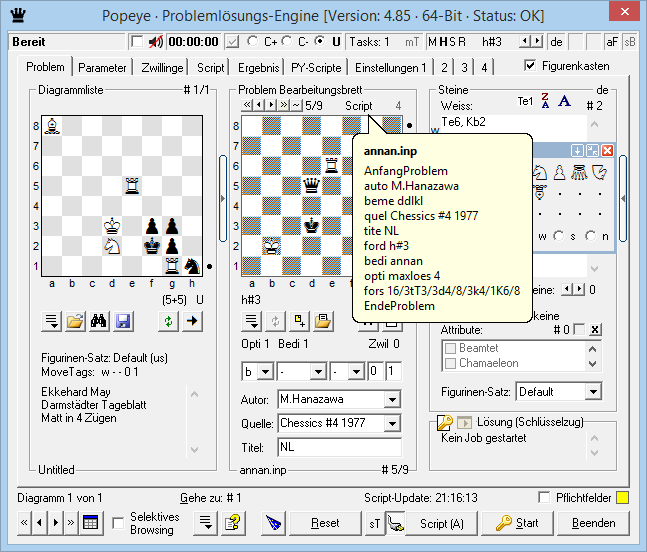The width and height of the screenshot is (647, 552).
Task: Open the Quelle dropdown list
Action: coord(393,424)
